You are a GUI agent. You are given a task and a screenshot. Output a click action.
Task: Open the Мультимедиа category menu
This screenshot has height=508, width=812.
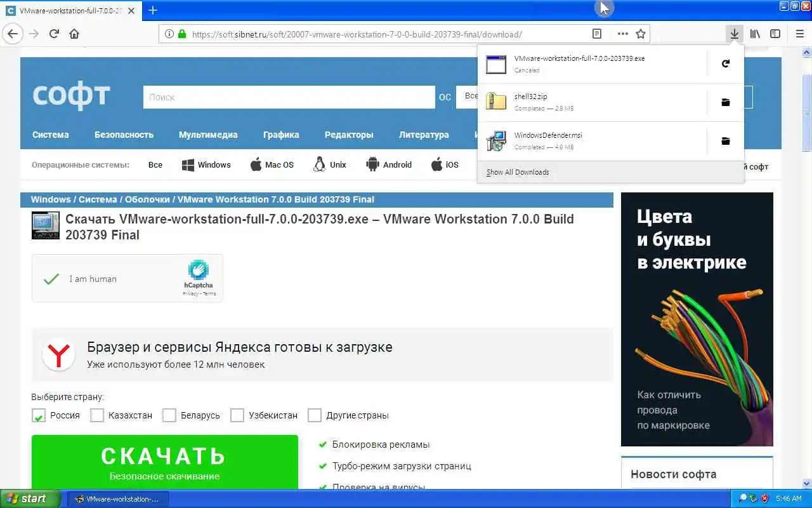(x=208, y=135)
